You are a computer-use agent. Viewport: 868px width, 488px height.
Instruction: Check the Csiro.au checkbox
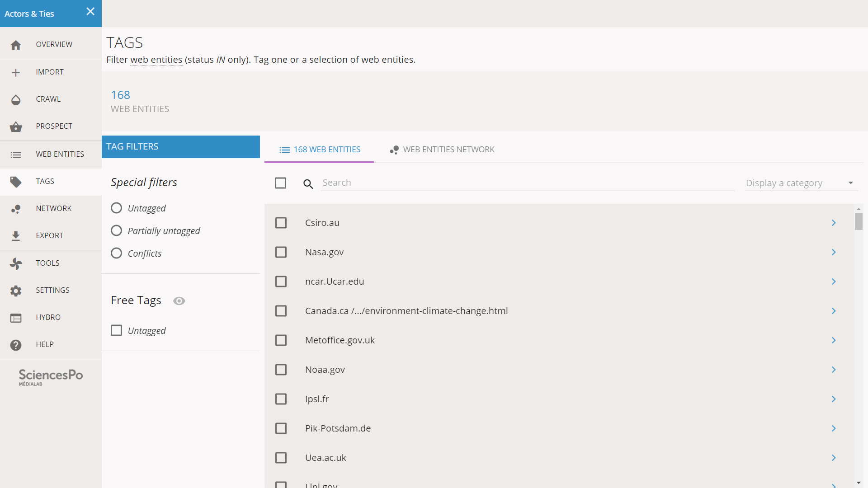281,223
